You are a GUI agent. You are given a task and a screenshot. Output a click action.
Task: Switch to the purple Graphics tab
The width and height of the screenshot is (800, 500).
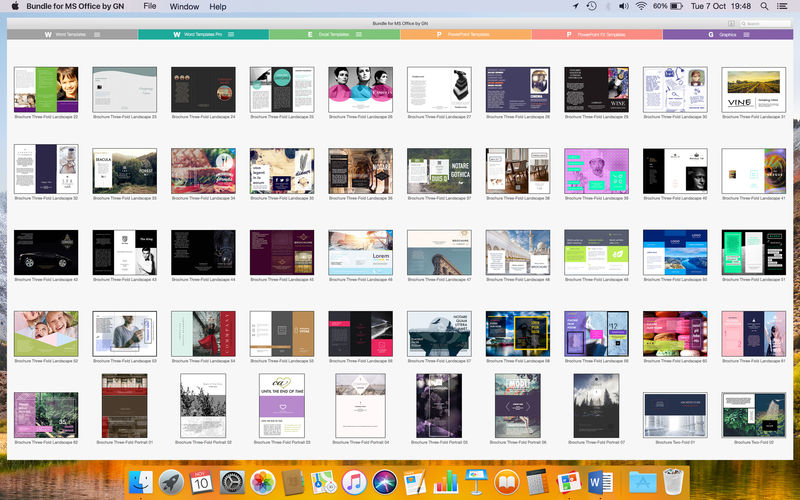(x=728, y=35)
